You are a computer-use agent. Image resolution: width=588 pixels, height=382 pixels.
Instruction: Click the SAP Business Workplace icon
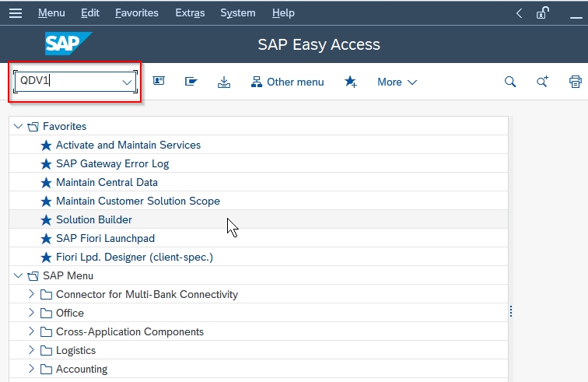(x=191, y=82)
